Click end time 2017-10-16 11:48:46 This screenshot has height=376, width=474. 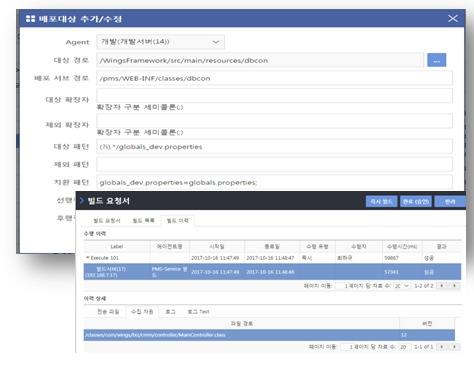pos(270,272)
